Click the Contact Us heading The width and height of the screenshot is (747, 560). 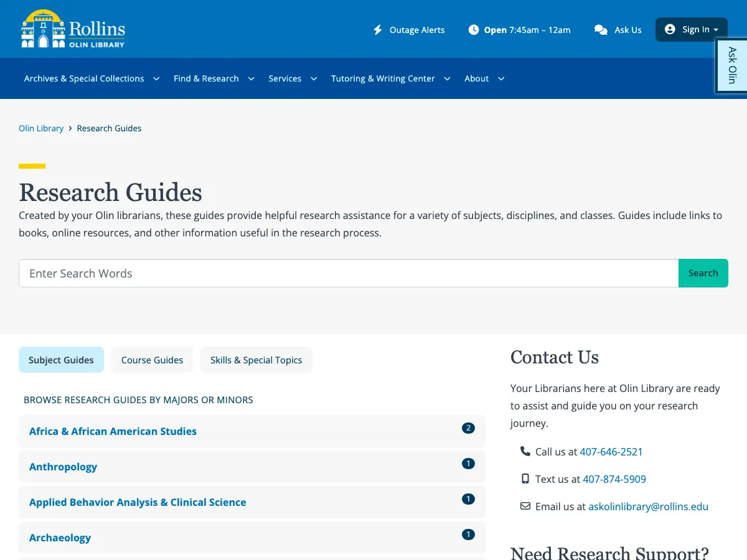555,357
